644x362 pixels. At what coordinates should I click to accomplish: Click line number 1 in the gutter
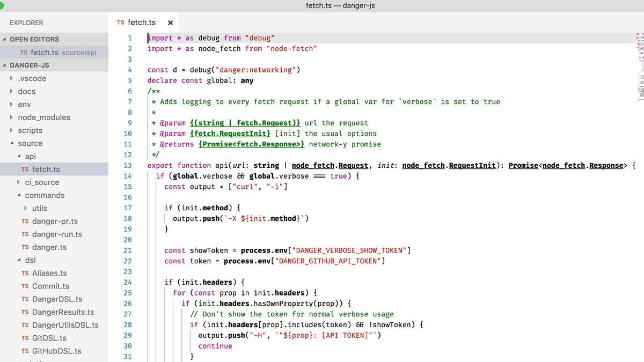(x=129, y=38)
